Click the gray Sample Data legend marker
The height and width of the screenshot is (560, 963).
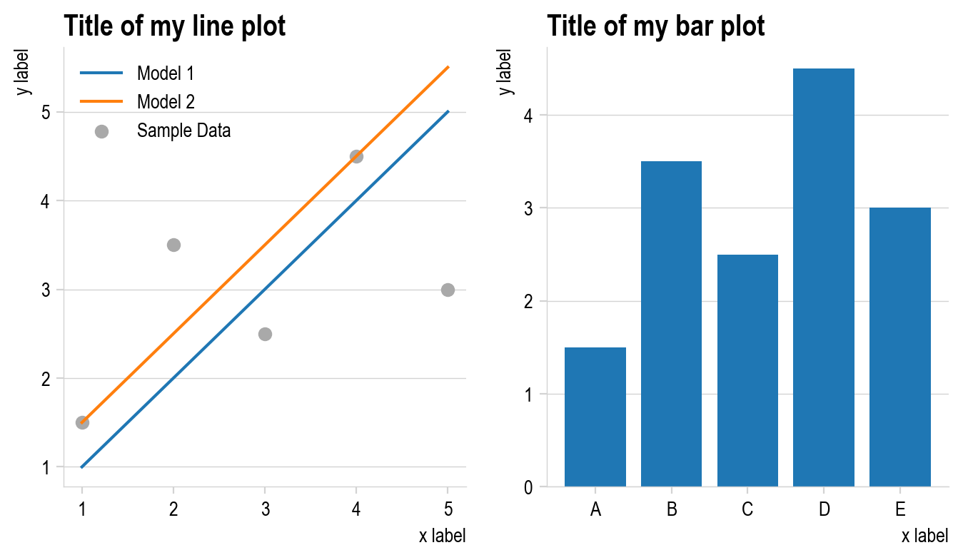pyautogui.click(x=101, y=131)
